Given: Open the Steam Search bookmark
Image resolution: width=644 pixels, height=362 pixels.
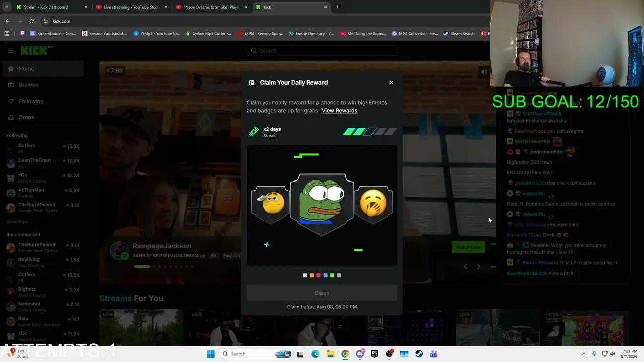Looking at the screenshot, I should point(459,34).
